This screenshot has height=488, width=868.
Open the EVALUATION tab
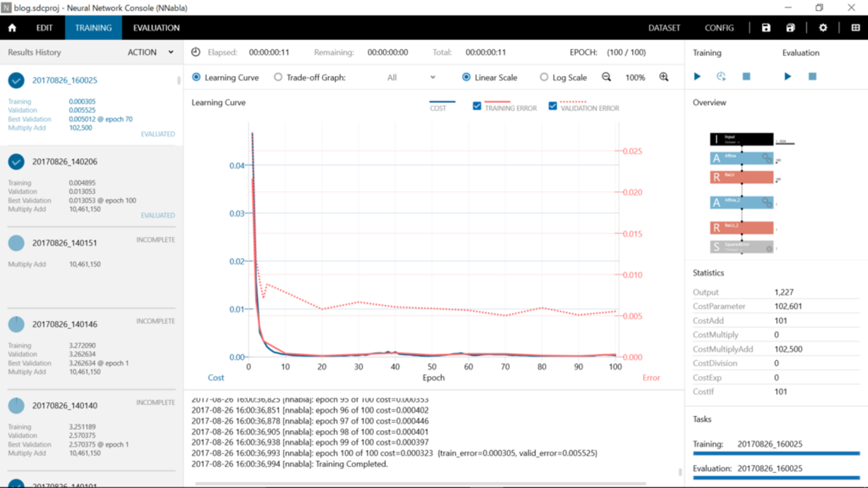coord(156,28)
